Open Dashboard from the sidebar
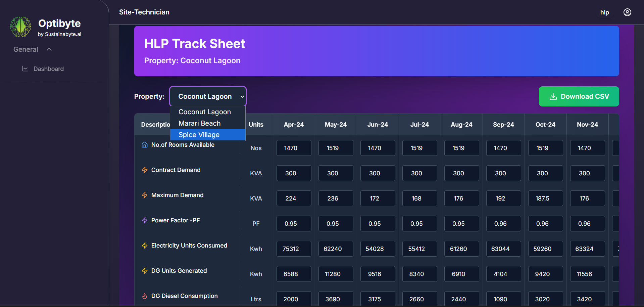 click(x=48, y=69)
